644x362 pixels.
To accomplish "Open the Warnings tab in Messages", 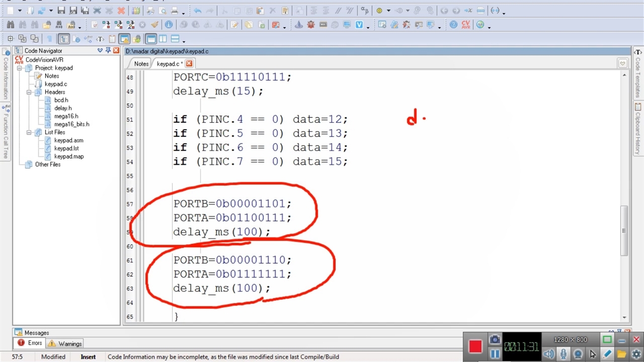I will click(65, 344).
